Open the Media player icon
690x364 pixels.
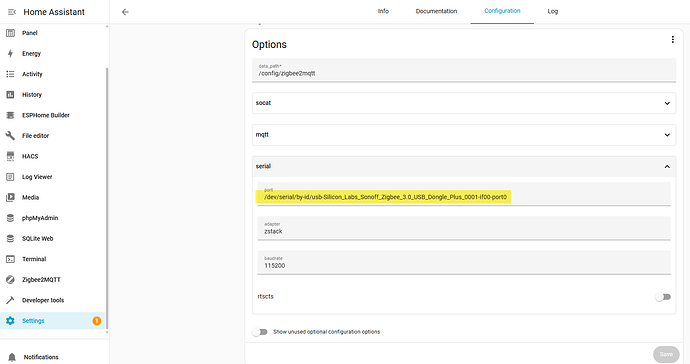10,197
